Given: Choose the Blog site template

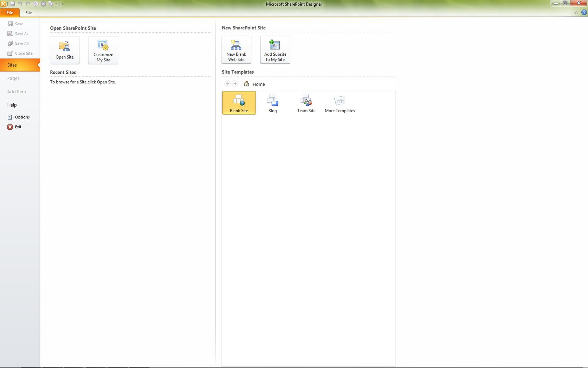Looking at the screenshot, I should pos(272,103).
